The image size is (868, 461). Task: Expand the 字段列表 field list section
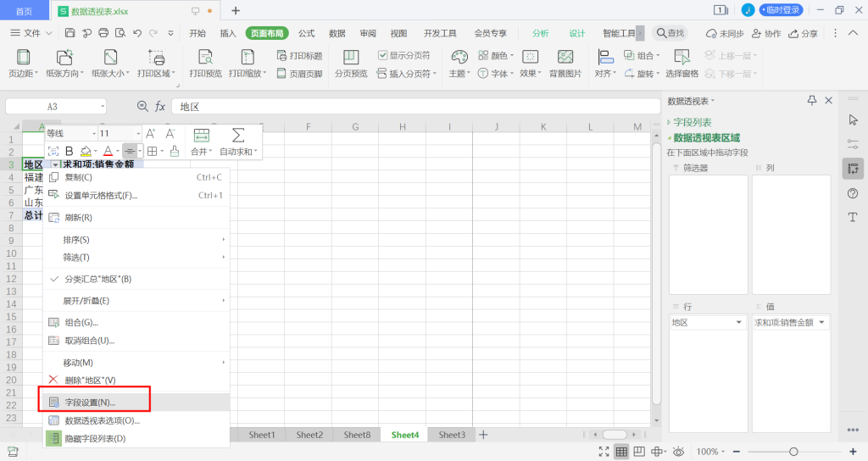click(690, 122)
